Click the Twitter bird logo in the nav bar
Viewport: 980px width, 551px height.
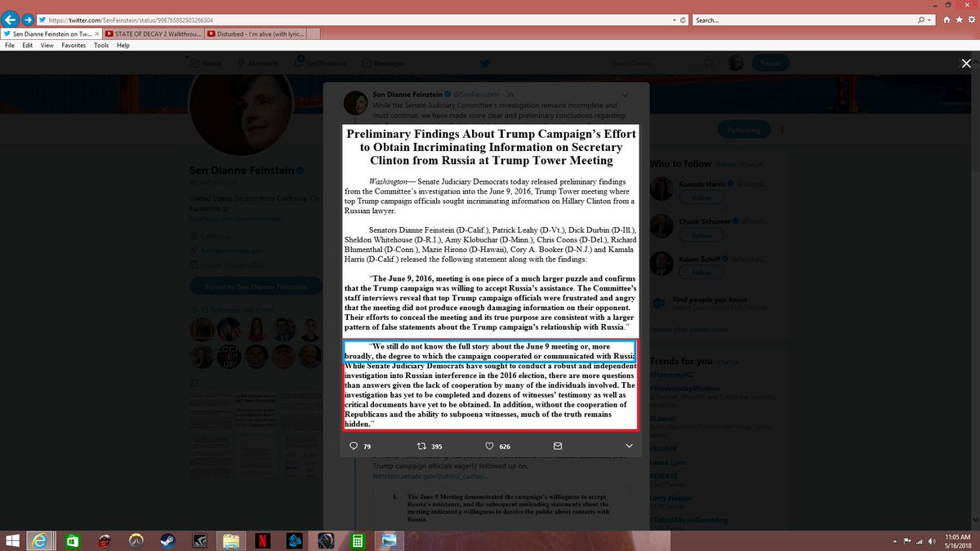(x=484, y=63)
